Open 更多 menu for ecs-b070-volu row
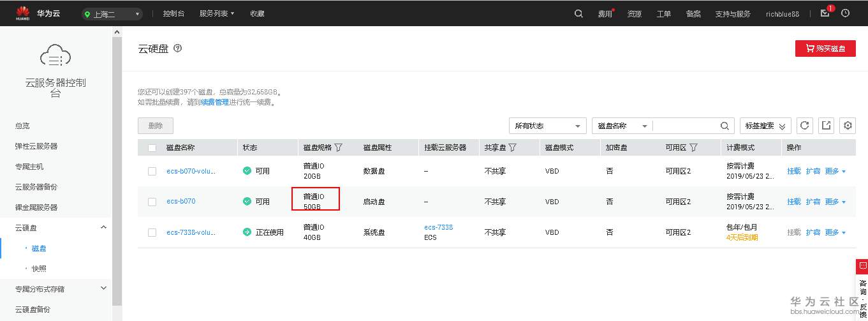The height and width of the screenshot is (321, 868). coord(835,171)
